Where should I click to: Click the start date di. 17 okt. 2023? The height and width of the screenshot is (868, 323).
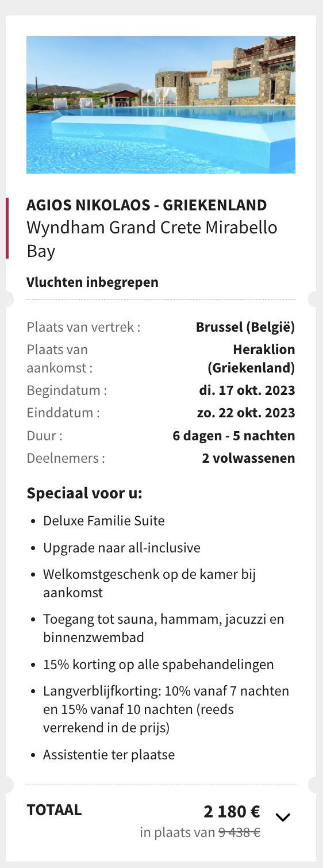point(247,391)
